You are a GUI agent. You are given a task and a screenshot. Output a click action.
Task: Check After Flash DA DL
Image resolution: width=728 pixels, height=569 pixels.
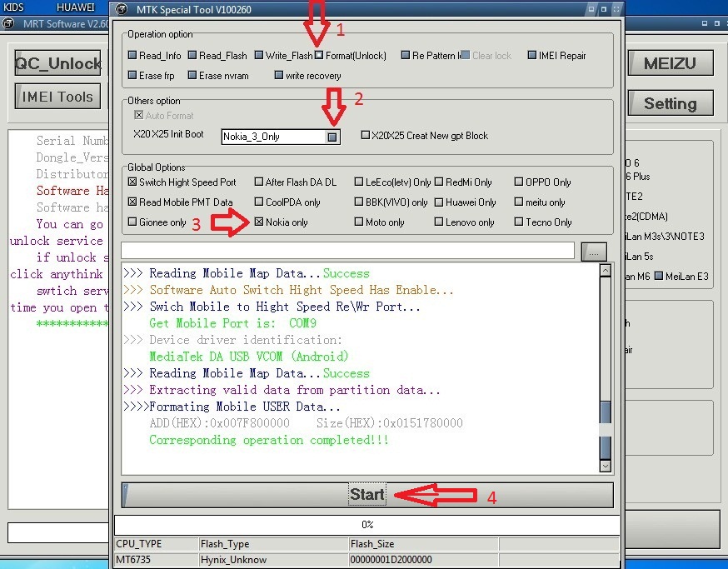259,182
